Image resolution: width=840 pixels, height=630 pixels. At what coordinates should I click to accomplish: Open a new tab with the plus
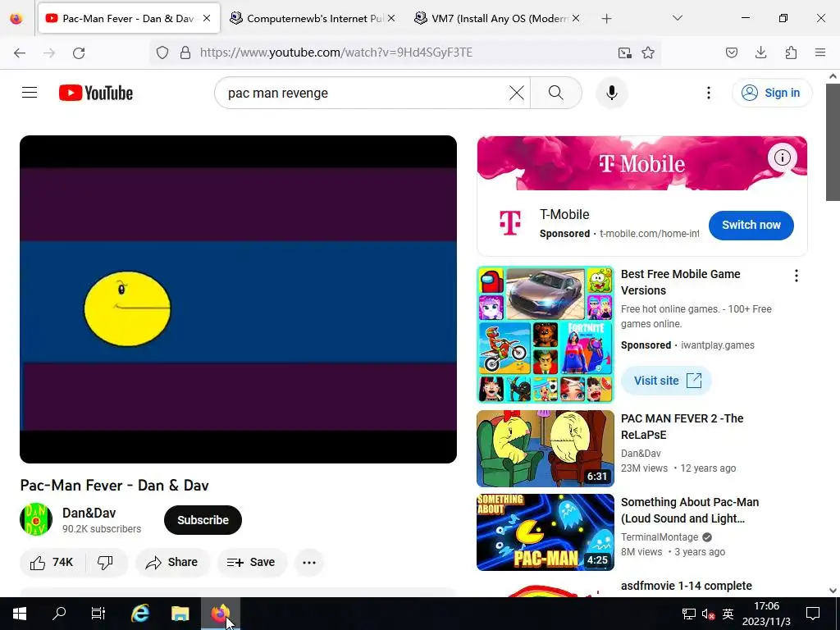(x=606, y=19)
